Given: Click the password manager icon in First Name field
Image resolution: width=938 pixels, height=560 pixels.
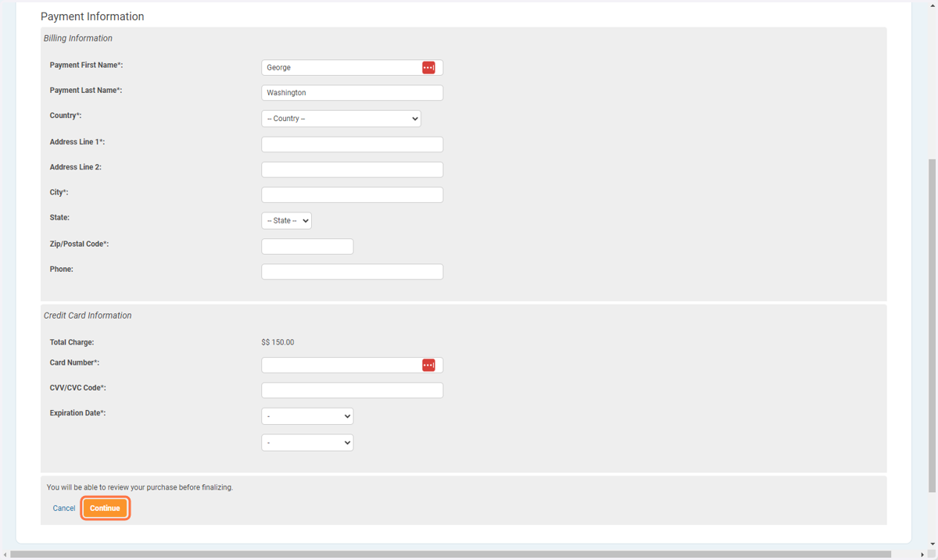Looking at the screenshot, I should [x=428, y=68].
